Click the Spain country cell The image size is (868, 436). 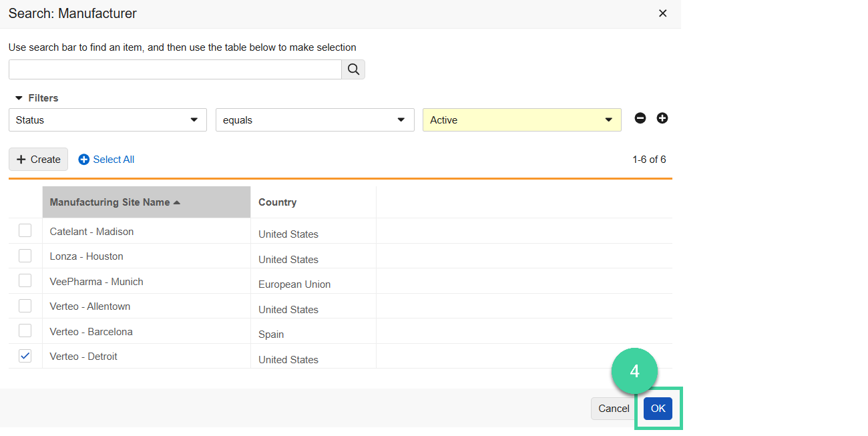[271, 335]
